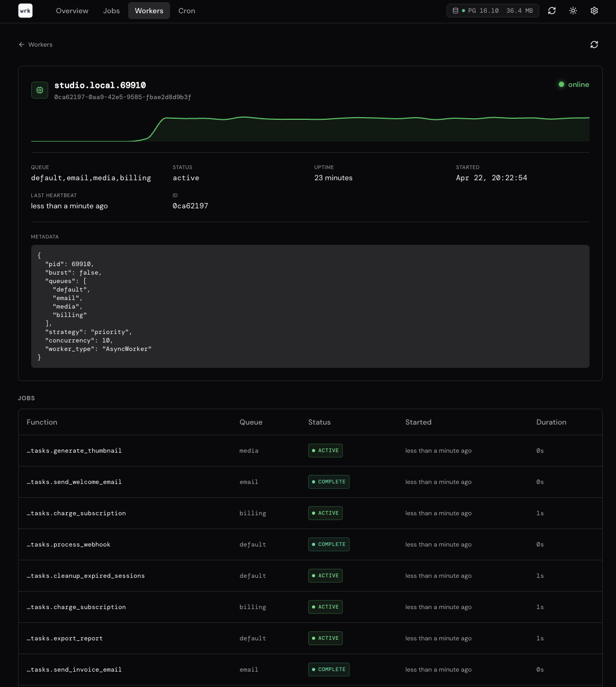Image resolution: width=616 pixels, height=687 pixels.
Task: Open settings gear icon
Action: (x=594, y=11)
